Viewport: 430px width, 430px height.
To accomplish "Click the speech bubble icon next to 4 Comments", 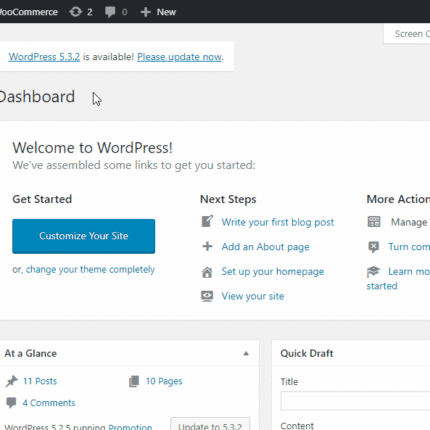I will (x=11, y=403).
